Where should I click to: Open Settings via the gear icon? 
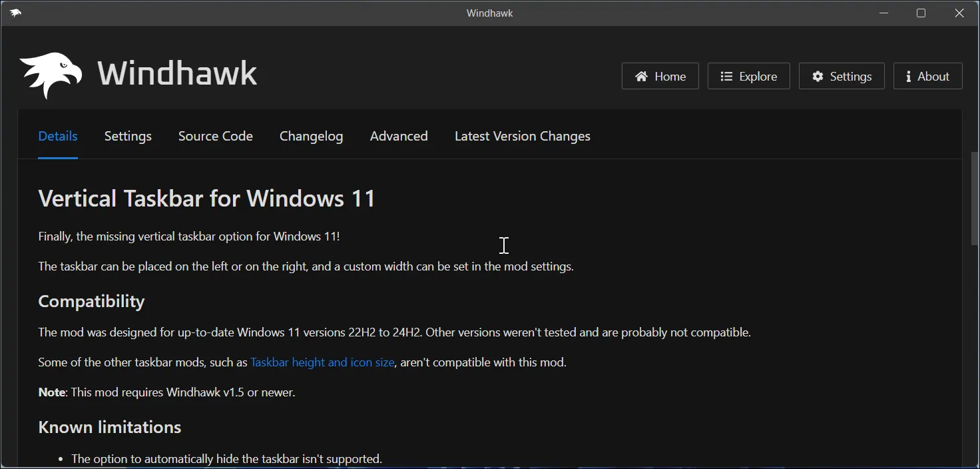(818, 76)
